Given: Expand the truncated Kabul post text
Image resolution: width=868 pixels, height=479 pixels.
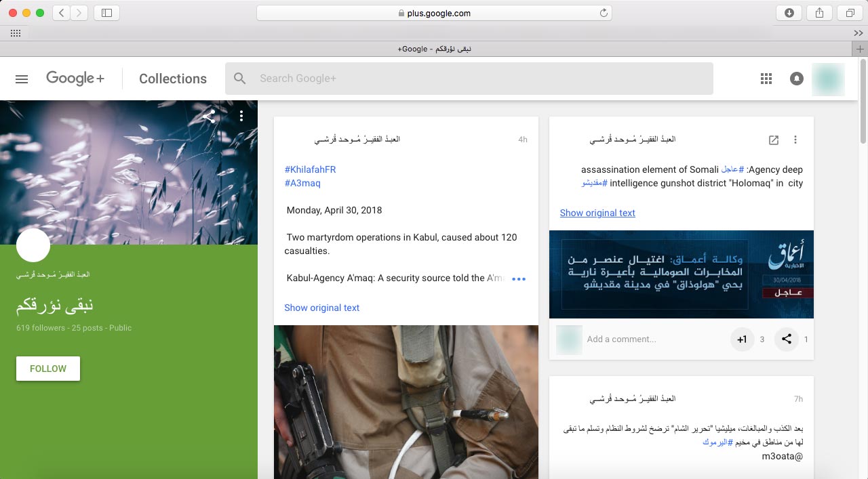Looking at the screenshot, I should [x=519, y=279].
